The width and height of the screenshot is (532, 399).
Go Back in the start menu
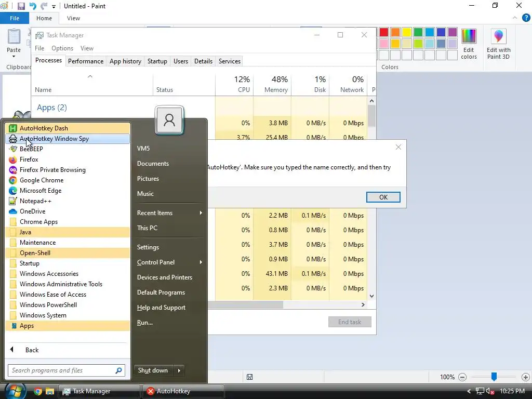pyautogui.click(x=68, y=350)
